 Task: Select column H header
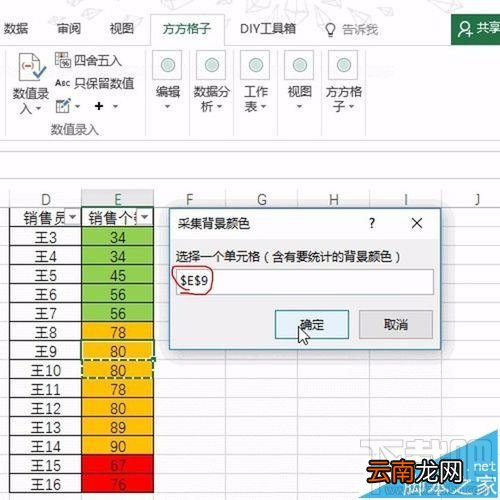334,199
